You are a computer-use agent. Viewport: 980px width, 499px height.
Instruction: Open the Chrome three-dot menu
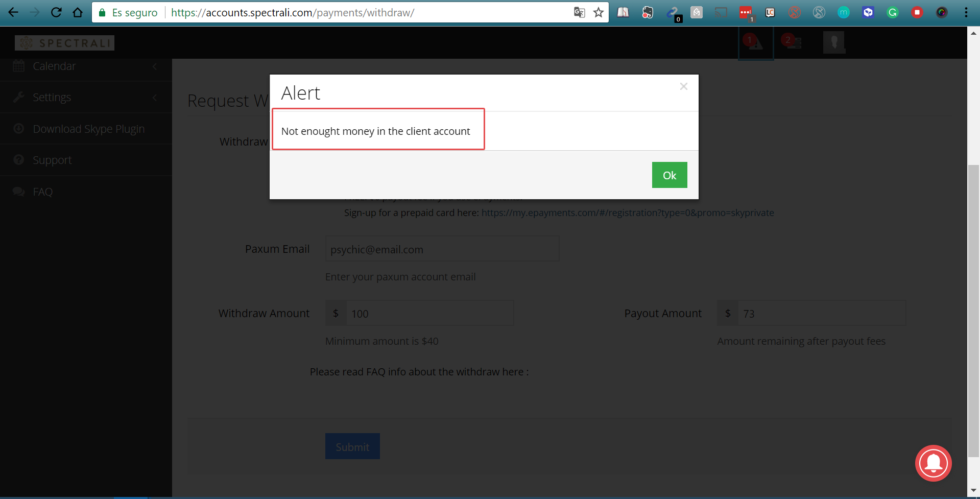coord(966,13)
